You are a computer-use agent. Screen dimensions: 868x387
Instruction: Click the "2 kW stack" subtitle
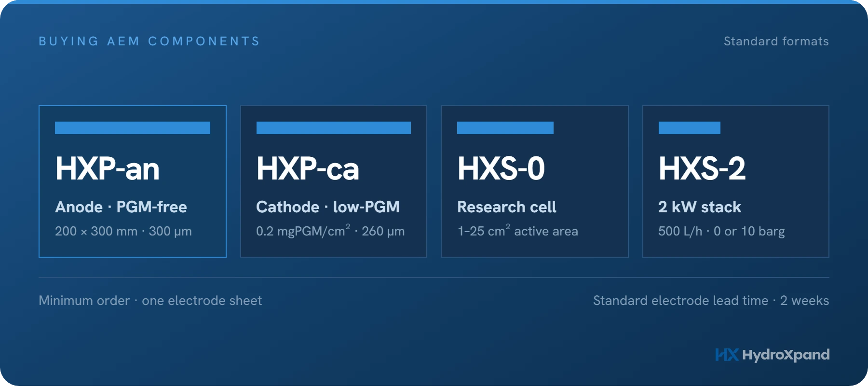coord(700,207)
